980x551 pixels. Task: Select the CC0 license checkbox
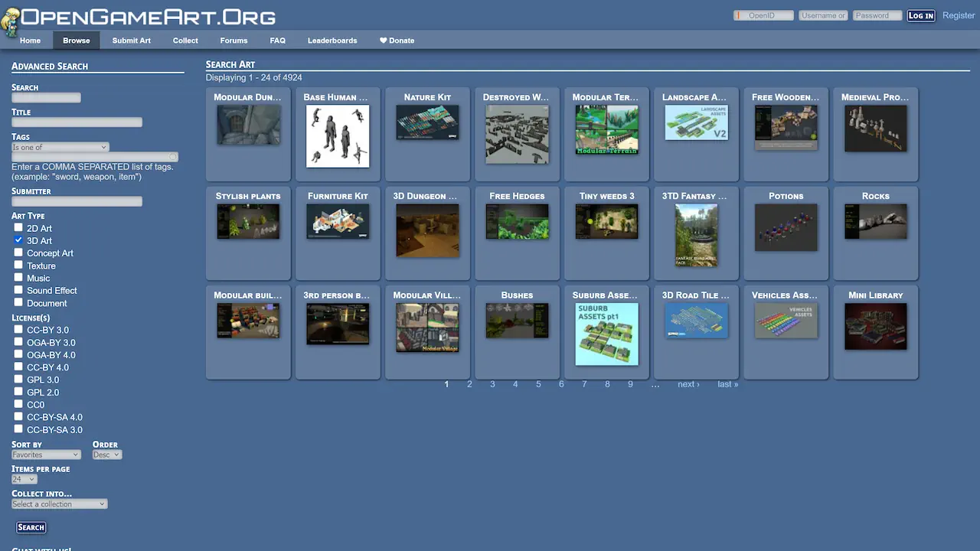[18, 403]
